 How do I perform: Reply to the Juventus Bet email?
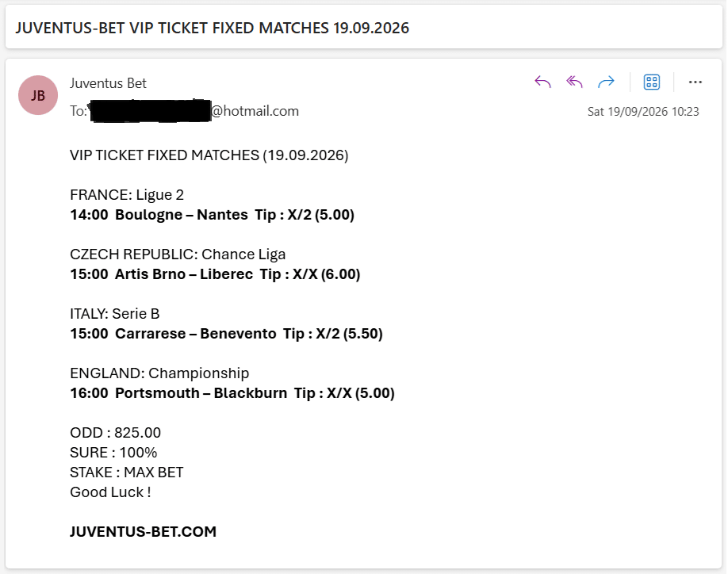542,82
